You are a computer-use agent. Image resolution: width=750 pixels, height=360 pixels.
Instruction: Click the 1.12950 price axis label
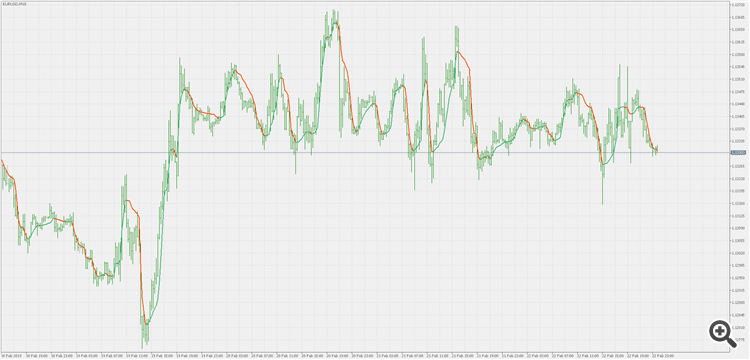[738, 278]
